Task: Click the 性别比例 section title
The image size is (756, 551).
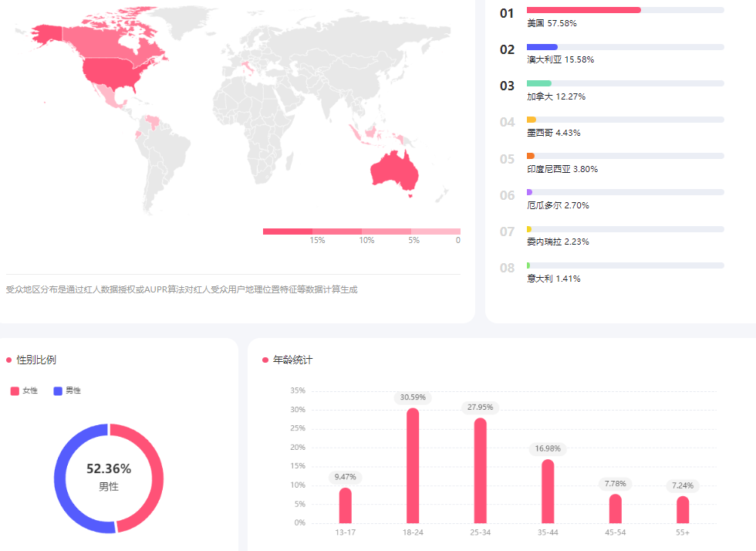Action: [x=36, y=360]
